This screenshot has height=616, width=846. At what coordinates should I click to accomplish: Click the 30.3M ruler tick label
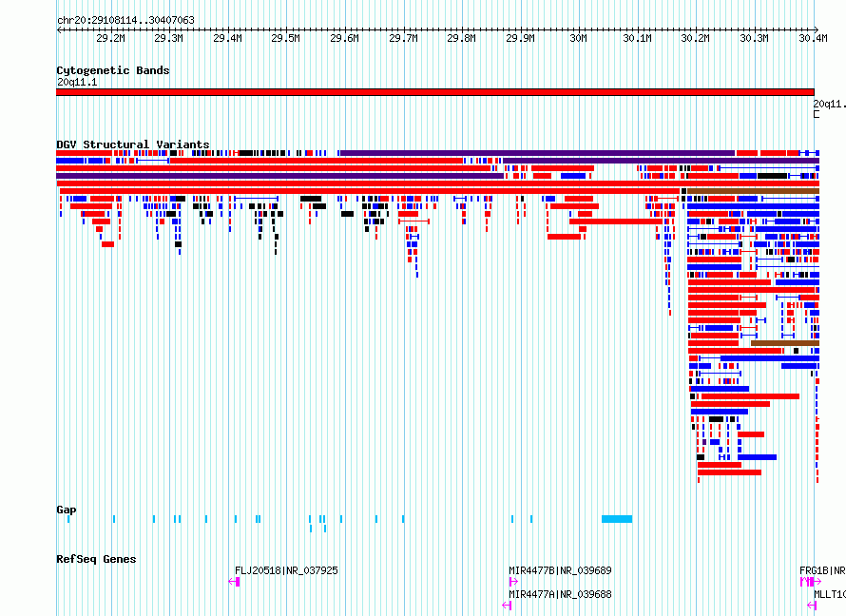(x=754, y=38)
